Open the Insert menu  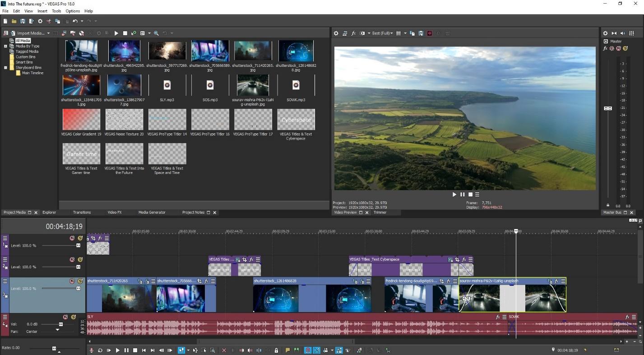click(42, 11)
